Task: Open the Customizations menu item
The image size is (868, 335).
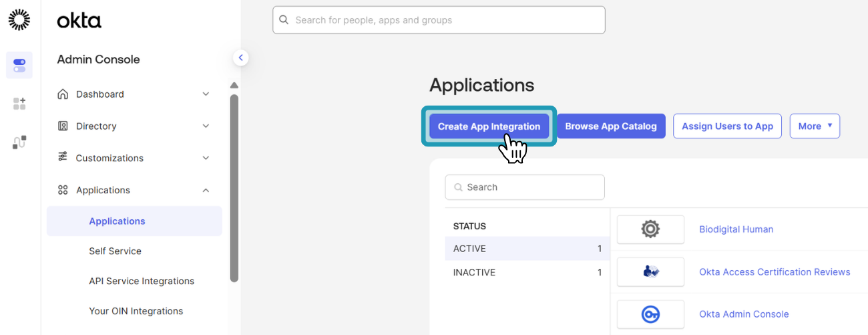Action: [134, 158]
